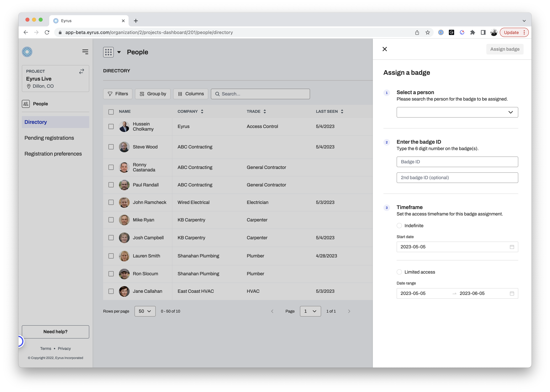
Task: Sort by the LAST SEEN column arrows
Action: coord(342,111)
